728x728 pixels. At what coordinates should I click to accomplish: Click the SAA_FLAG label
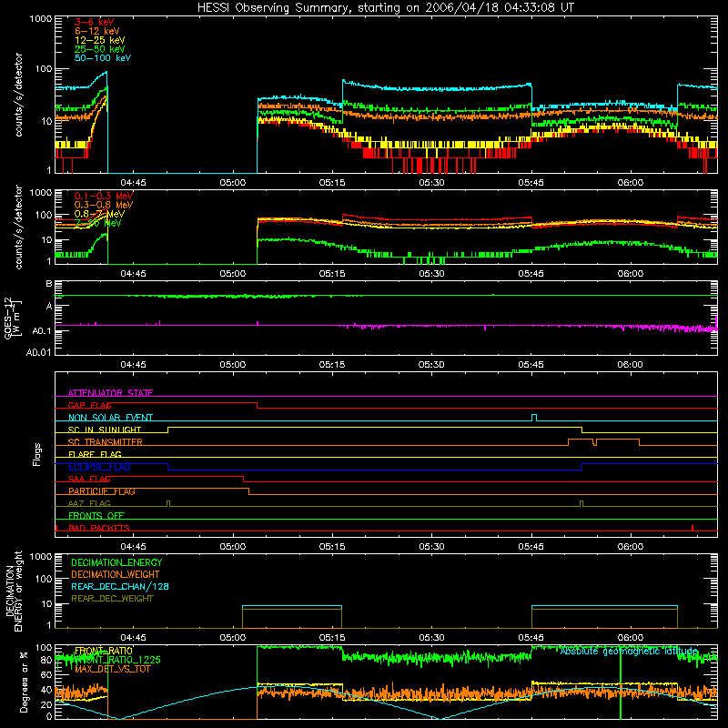(89, 479)
